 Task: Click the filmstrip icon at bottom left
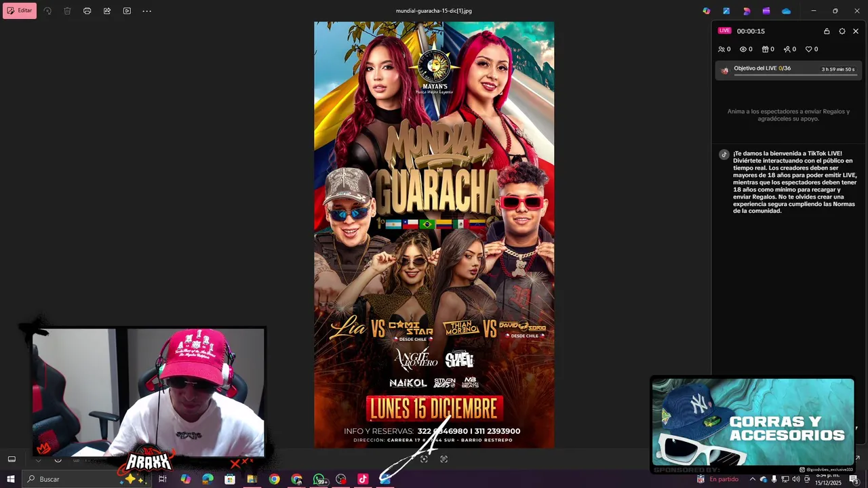[x=12, y=459]
